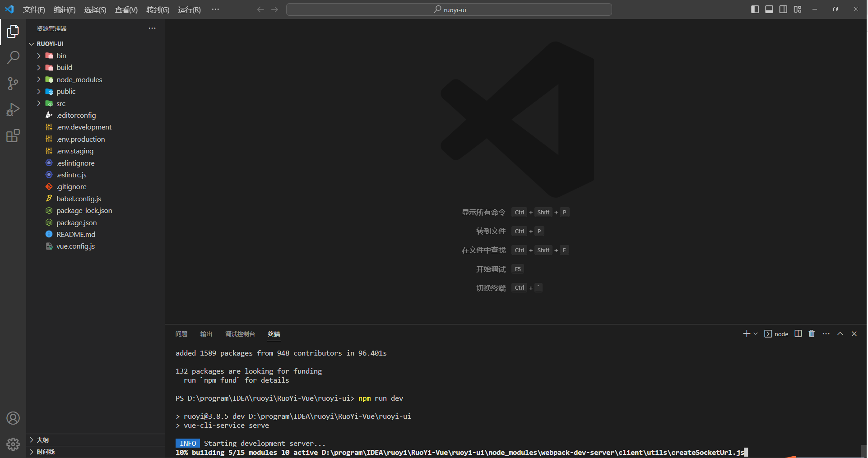Open the new terminal launch profile dropdown
Viewport: 868px width, 458px height.
click(756, 333)
